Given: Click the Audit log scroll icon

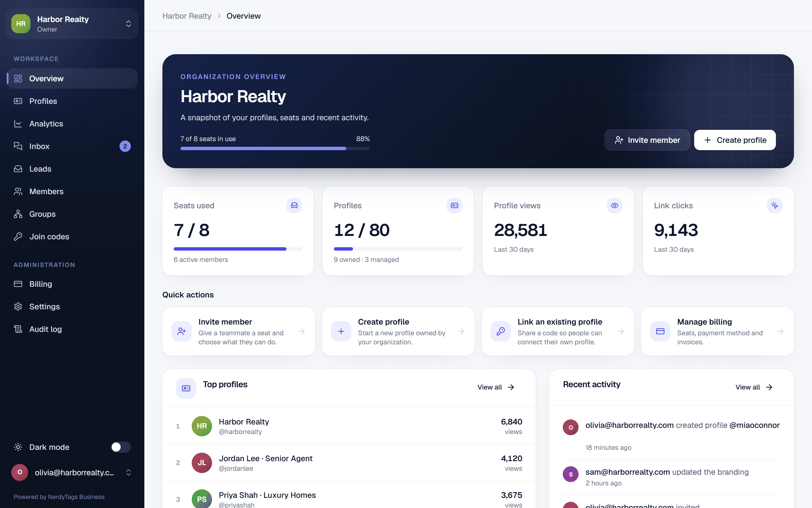Looking at the screenshot, I should pyautogui.click(x=18, y=329).
